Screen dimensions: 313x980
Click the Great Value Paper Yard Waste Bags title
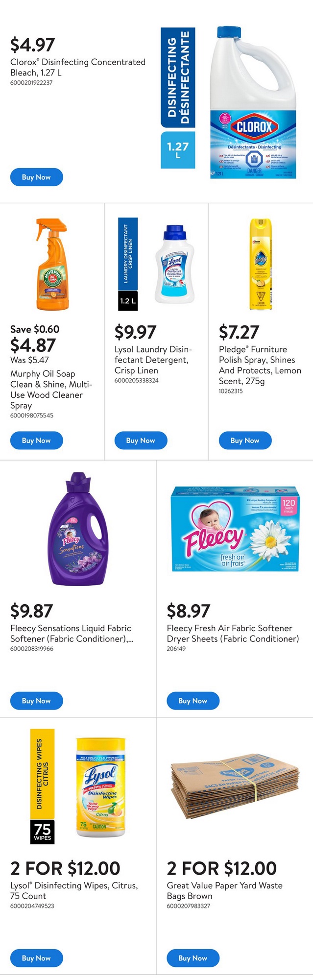tap(224, 890)
